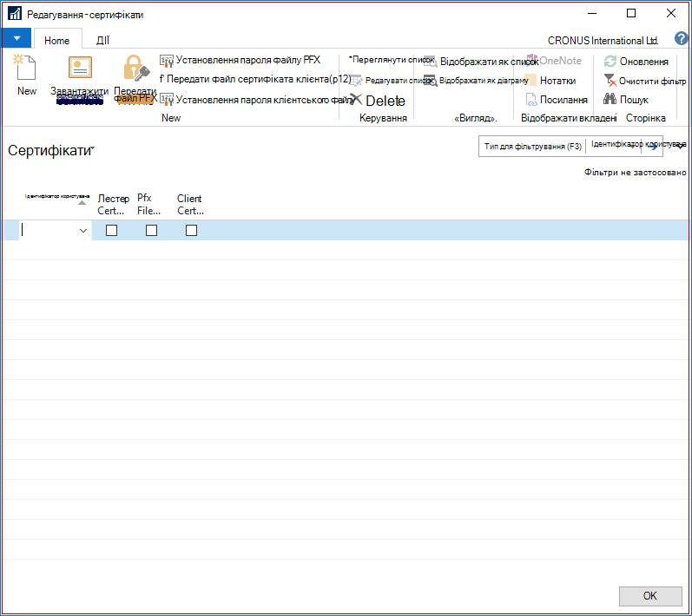Screen dimensions: 692x616
Task: Expand the Сертифікати title dropdown
Action: click(93, 147)
